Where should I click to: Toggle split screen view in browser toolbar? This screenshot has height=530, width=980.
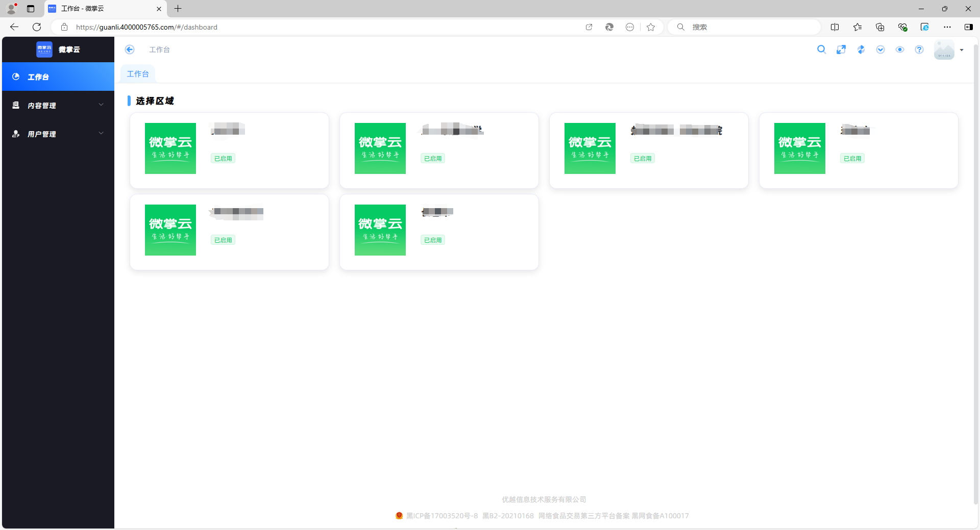[x=835, y=27]
